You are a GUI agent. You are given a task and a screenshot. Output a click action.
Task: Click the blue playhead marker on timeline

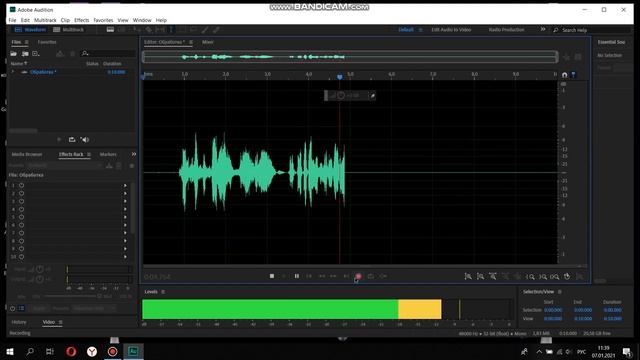pos(340,77)
